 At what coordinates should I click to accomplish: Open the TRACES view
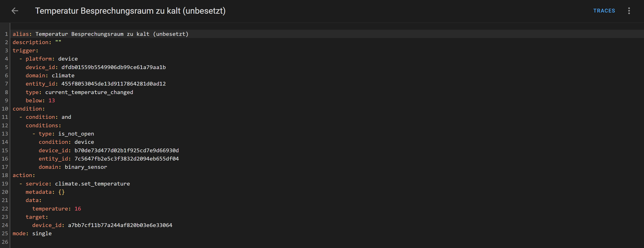[x=604, y=11]
